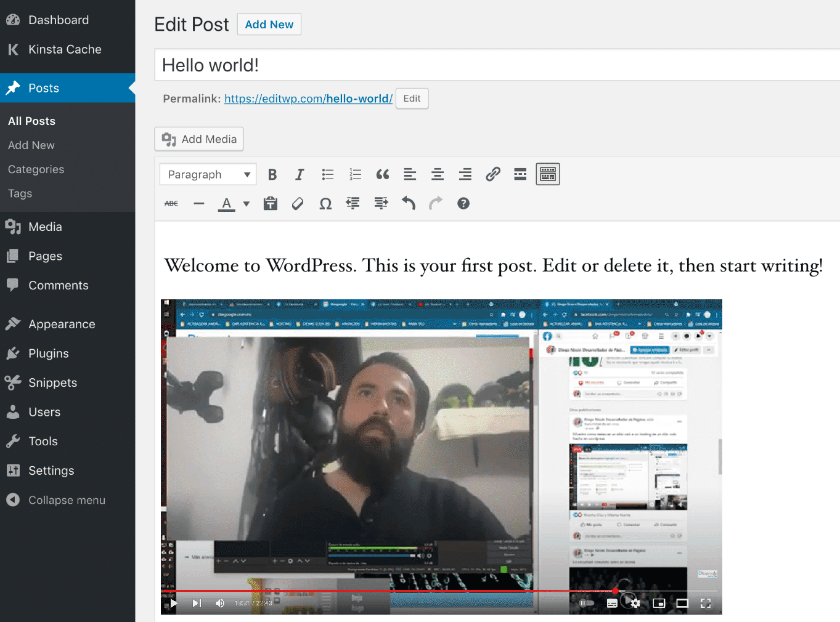Screen dimensions: 840x622
Task: Open Comments in the sidebar
Action: pos(67,285)
